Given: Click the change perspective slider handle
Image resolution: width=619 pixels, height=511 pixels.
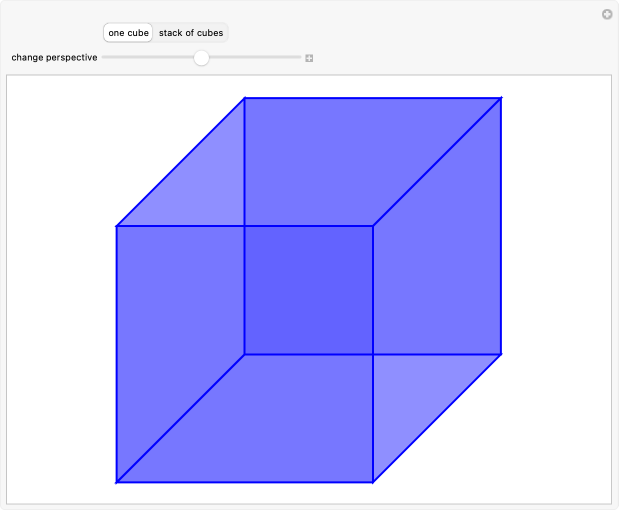Looking at the screenshot, I should (201, 58).
